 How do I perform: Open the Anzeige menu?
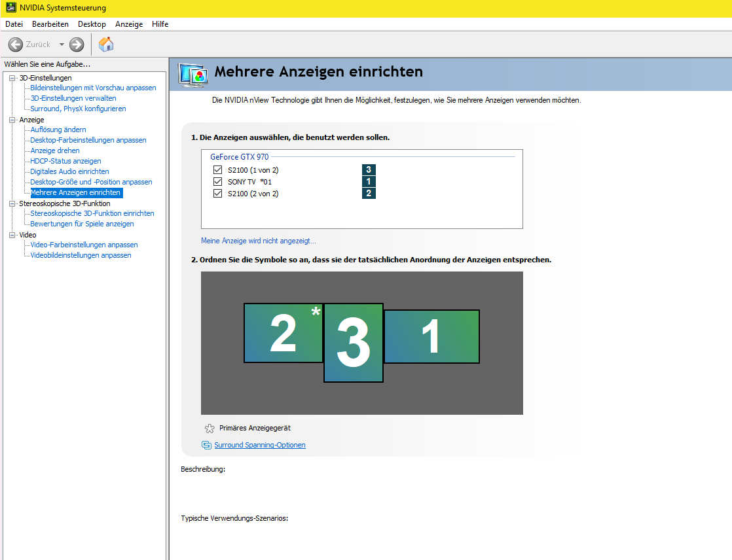129,24
